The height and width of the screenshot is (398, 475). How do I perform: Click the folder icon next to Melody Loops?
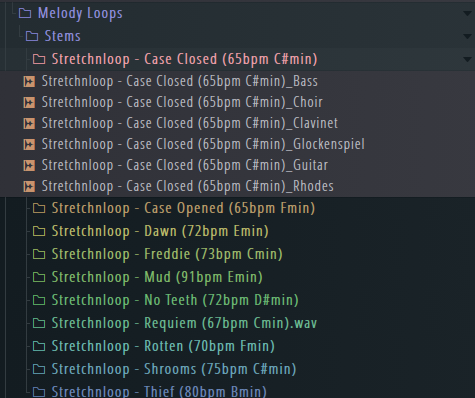[25, 13]
